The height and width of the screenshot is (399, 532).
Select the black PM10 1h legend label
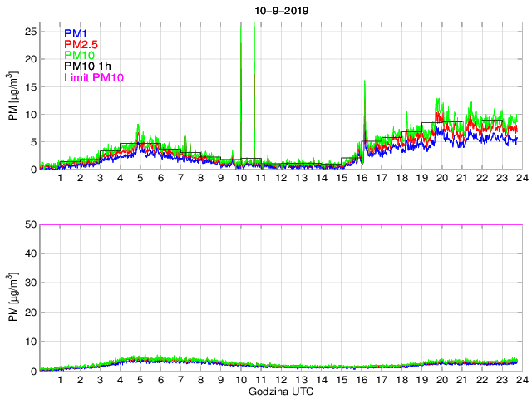[87, 67]
